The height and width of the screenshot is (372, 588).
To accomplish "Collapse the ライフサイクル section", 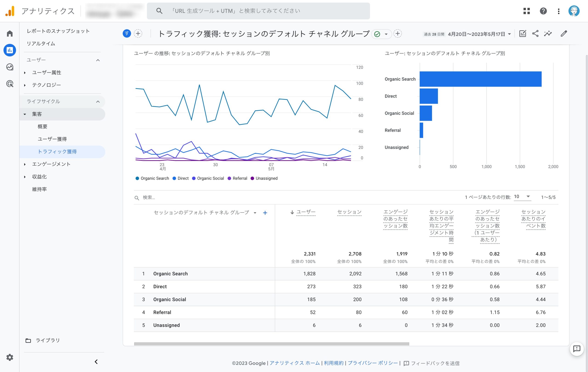I will point(98,101).
